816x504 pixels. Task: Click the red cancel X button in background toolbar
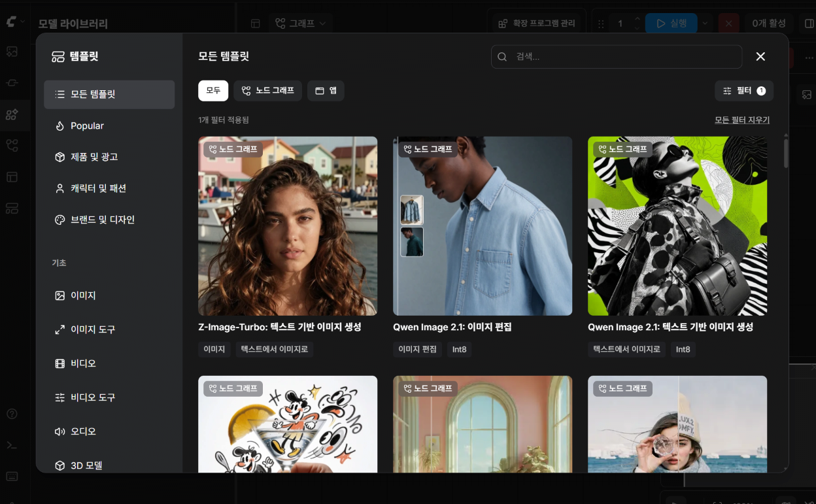728,24
